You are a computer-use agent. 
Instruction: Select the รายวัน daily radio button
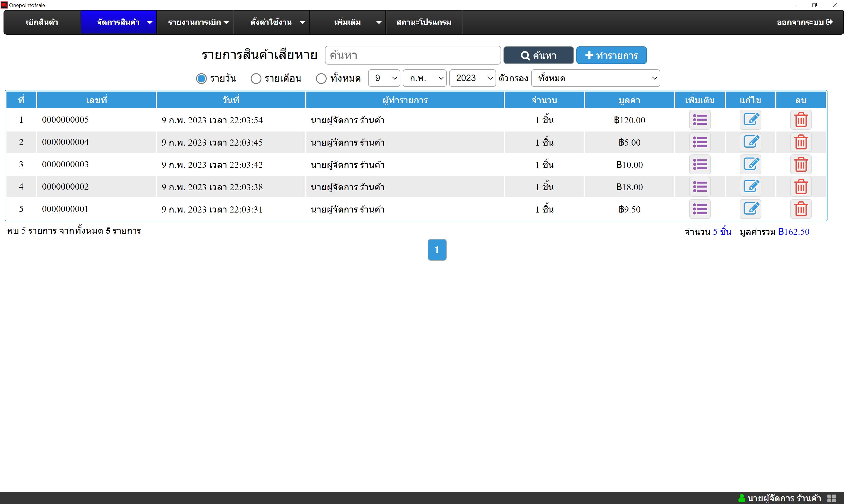point(201,78)
